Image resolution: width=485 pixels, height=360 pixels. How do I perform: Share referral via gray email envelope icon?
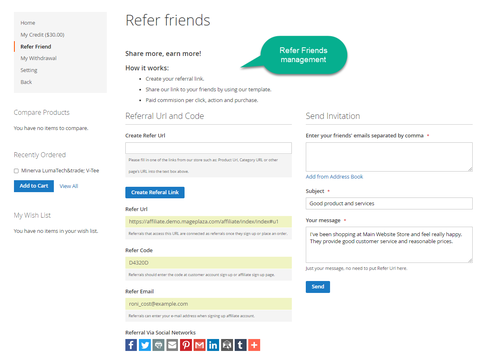(172, 345)
